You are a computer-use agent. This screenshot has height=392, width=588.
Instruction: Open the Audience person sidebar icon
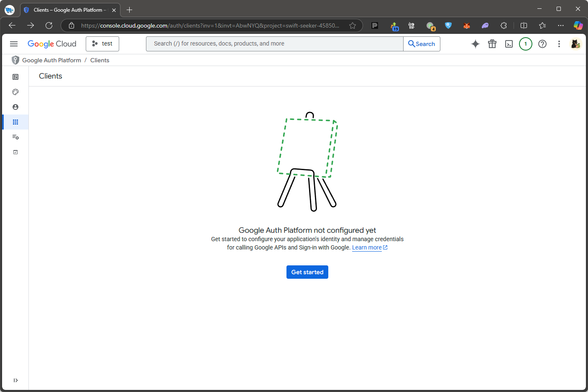[15, 107]
